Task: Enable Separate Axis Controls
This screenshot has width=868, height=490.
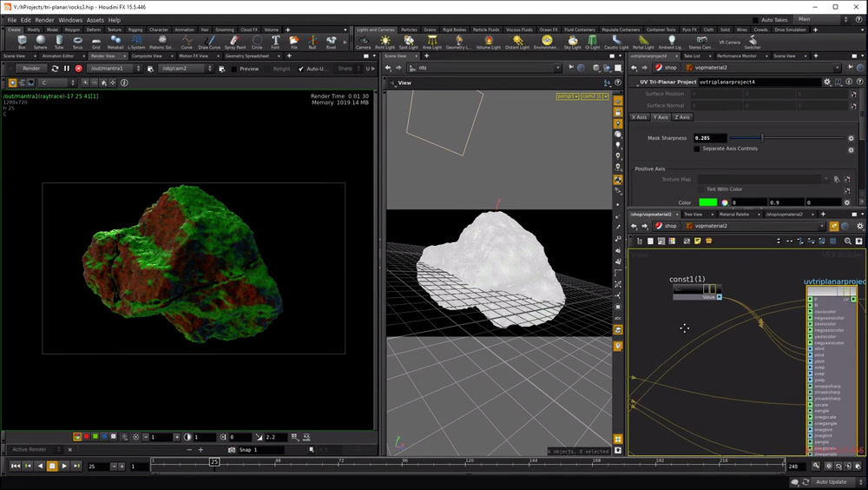Action: coord(697,149)
